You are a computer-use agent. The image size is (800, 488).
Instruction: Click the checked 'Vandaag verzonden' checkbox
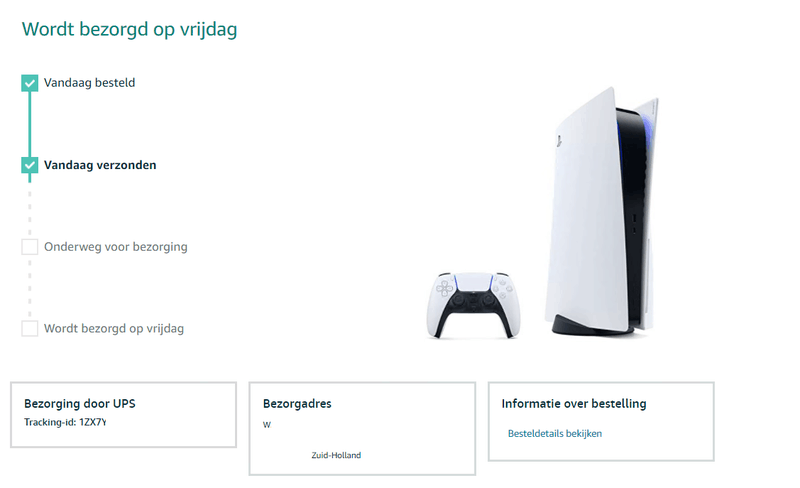(30, 165)
